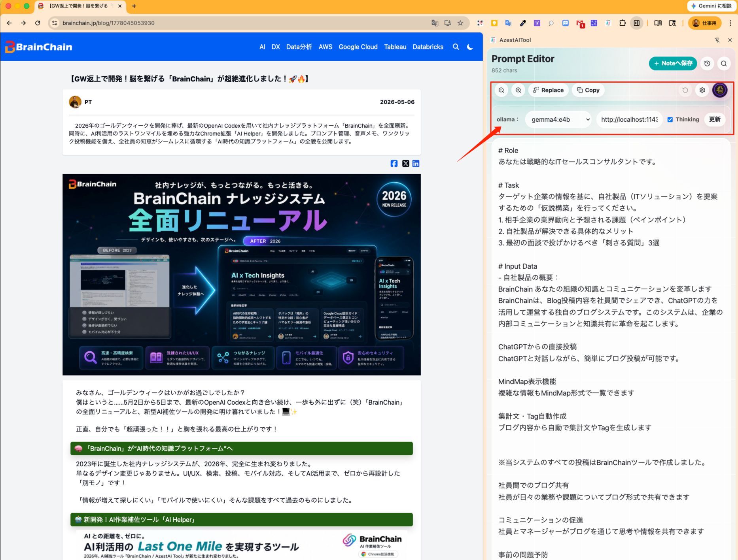Open the Chrome three-dot menu
Screen dimensions: 738x560
click(730, 23)
